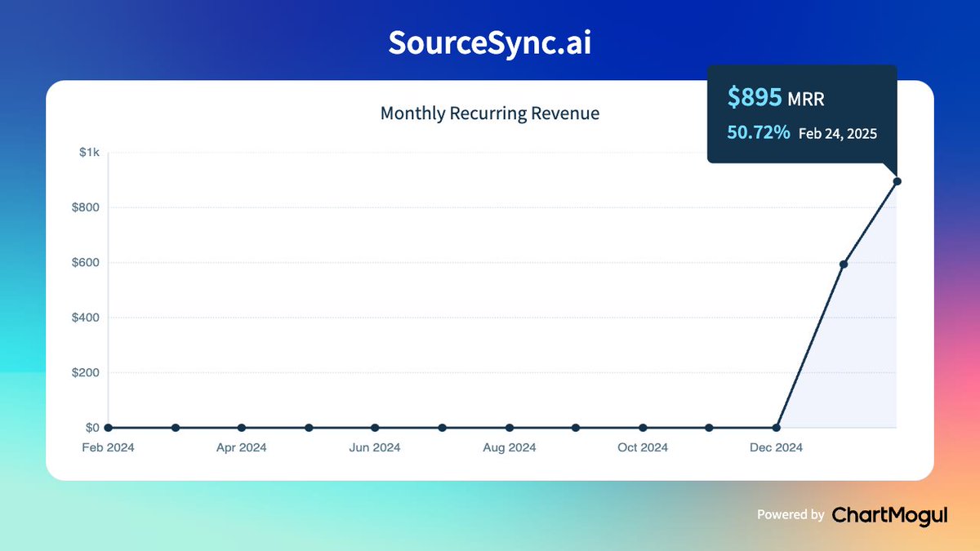Click the Feb 2024 x-axis label
980x551 pixels.
109,447
